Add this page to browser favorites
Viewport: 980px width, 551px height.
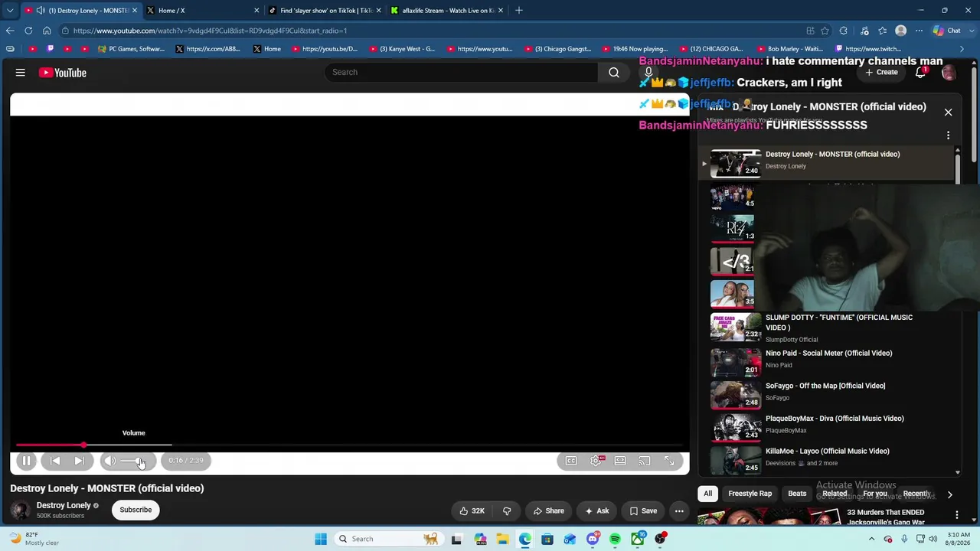[825, 31]
